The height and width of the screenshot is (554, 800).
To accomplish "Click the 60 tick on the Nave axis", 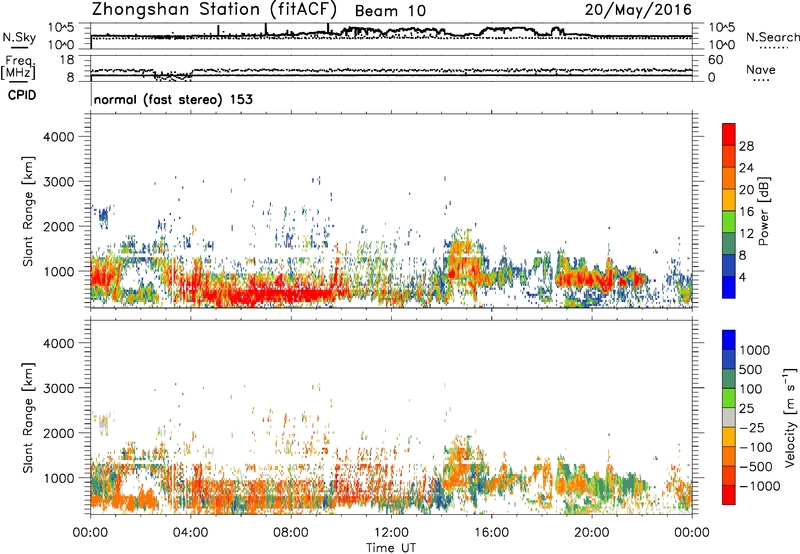I will click(715, 60).
